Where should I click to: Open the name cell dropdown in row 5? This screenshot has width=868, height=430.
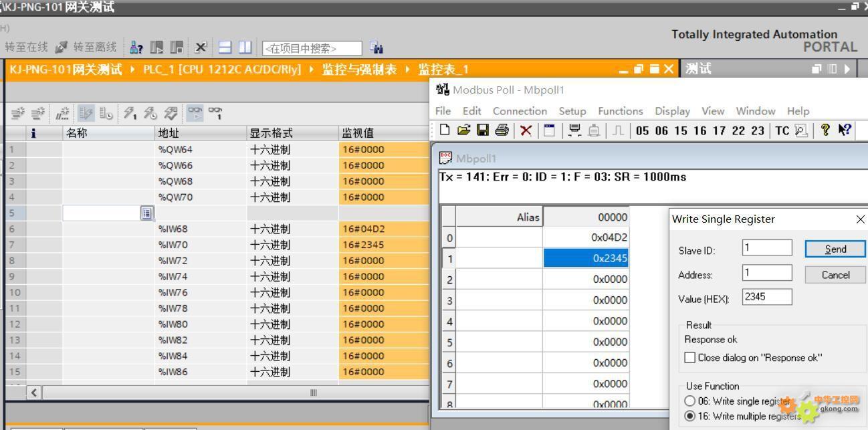point(147,213)
